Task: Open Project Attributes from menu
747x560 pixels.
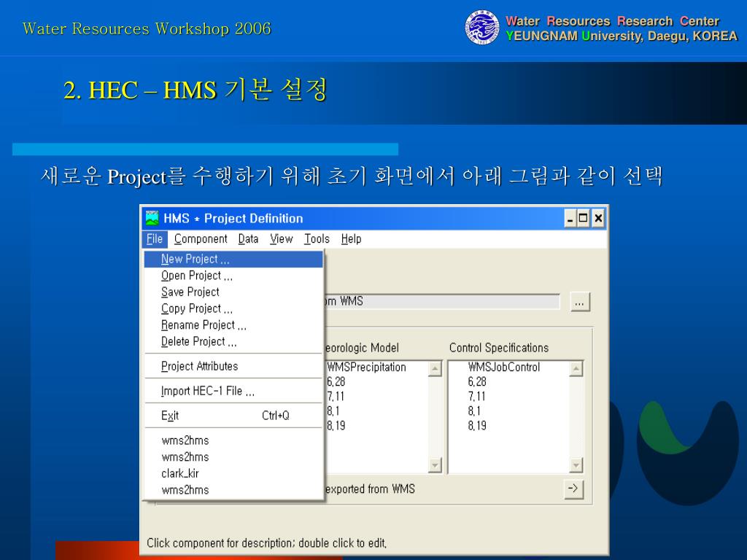Action: 233,366
